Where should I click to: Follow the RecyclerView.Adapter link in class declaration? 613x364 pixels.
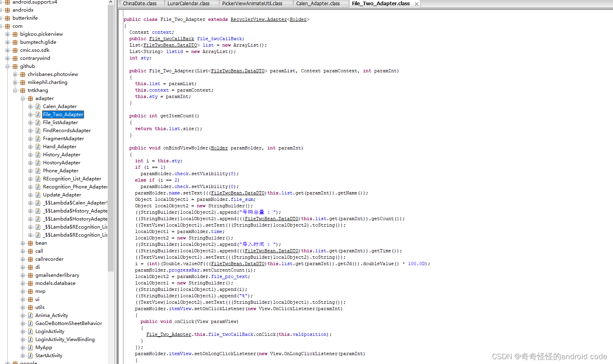click(258, 19)
